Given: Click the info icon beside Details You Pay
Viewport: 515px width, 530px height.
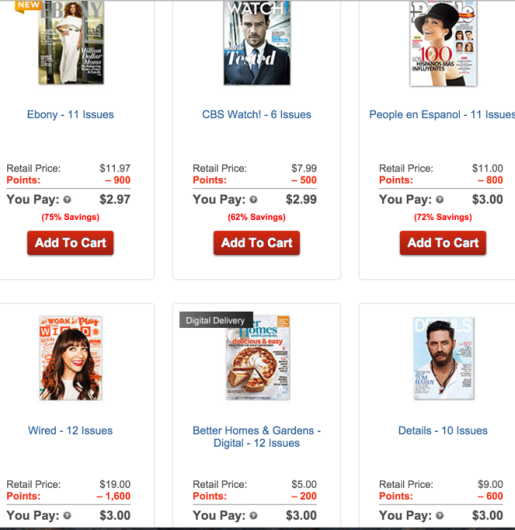Looking at the screenshot, I should pos(440,516).
